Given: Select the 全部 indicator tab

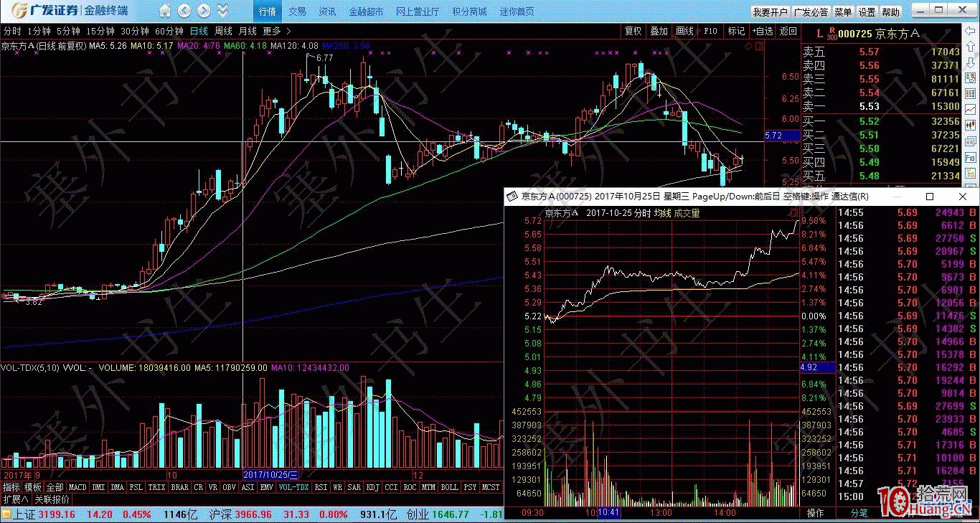Looking at the screenshot, I should [x=55, y=487].
